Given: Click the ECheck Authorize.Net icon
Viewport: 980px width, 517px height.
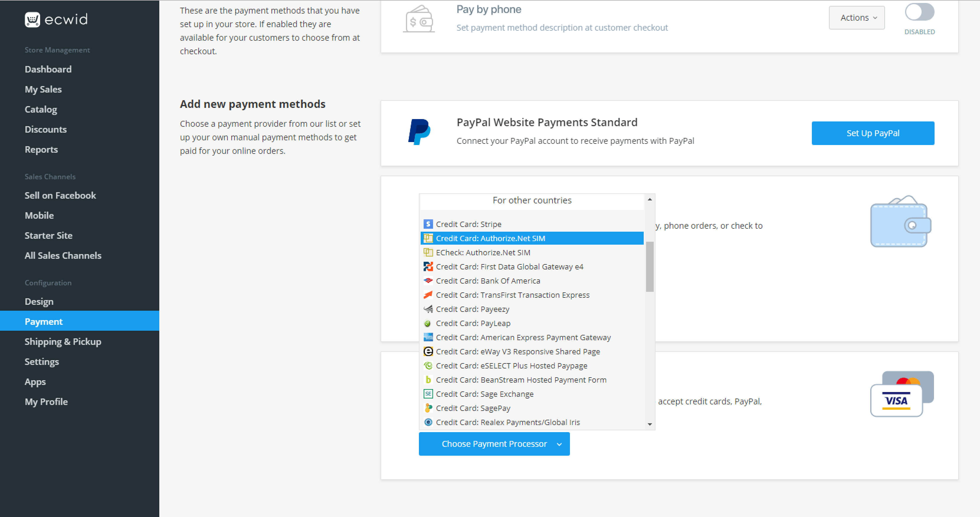Looking at the screenshot, I should pyautogui.click(x=428, y=252).
